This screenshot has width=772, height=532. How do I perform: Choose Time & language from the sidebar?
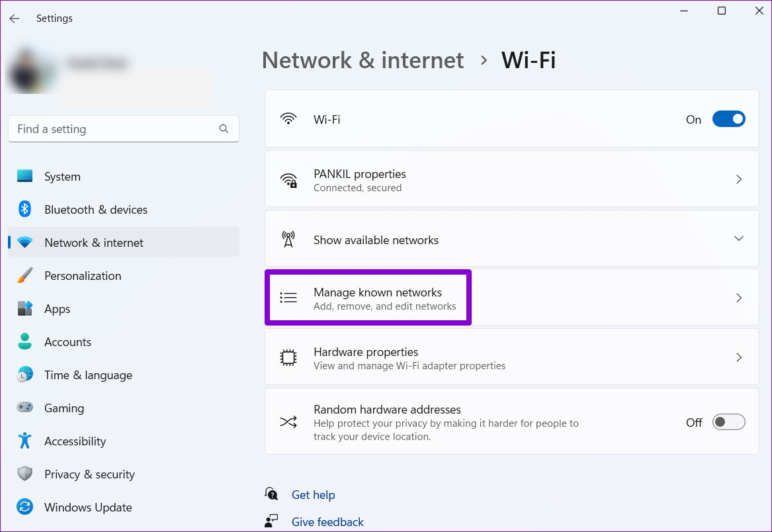pos(25,375)
